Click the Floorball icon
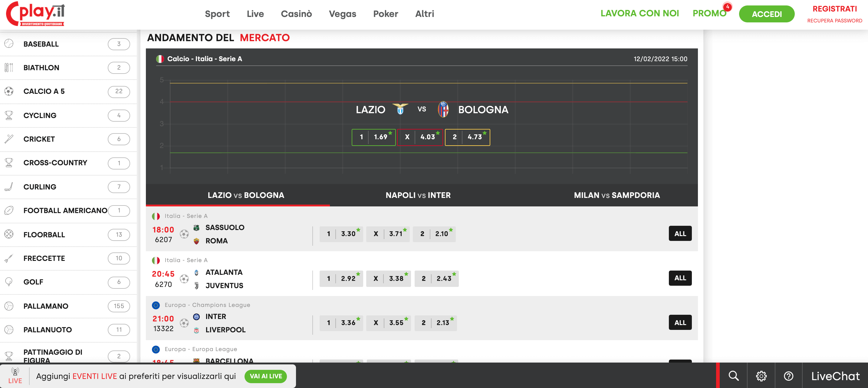Image resolution: width=868 pixels, height=388 pixels. (9, 234)
